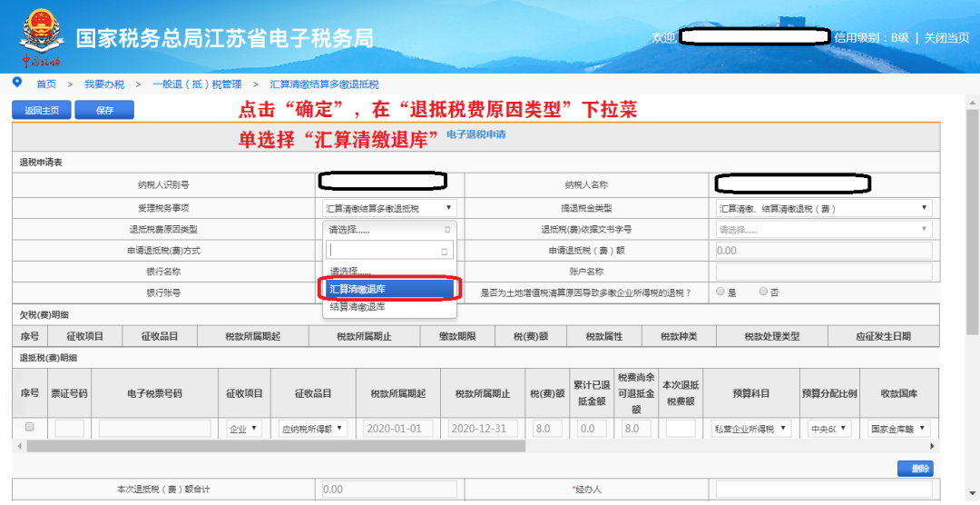Click the 返回主页 button
Screen dimensions: 980x505
coord(42,110)
